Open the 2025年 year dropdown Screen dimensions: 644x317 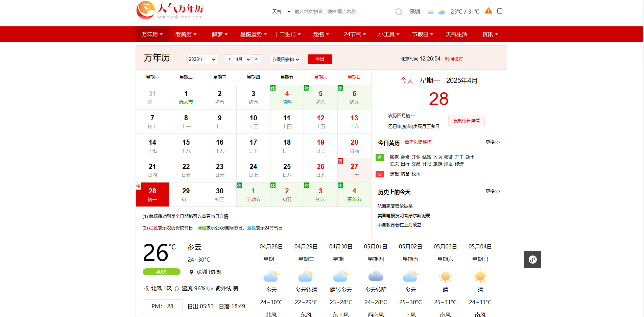[x=202, y=59]
